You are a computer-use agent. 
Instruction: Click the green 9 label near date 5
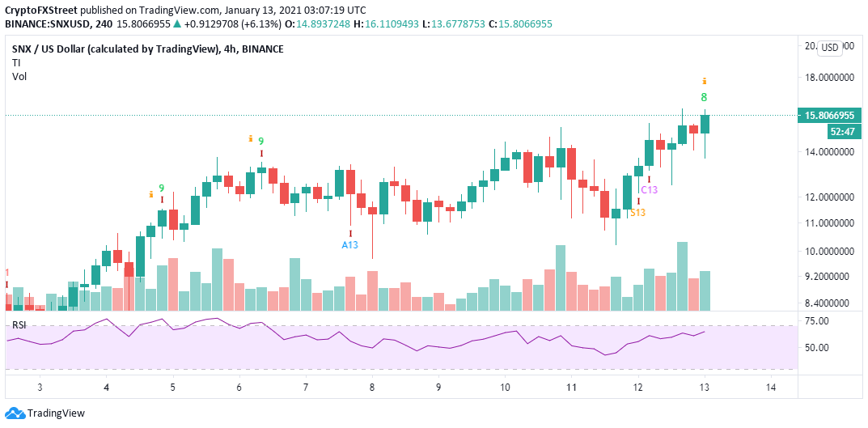coord(162,189)
